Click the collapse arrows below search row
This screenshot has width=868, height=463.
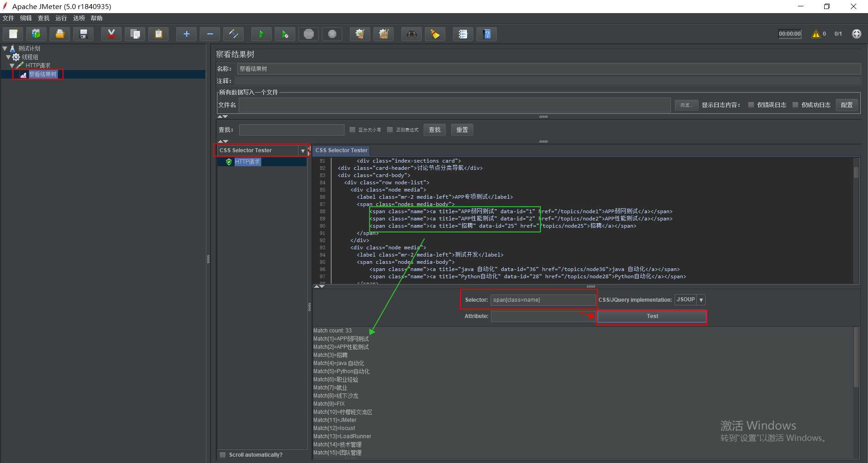pos(223,141)
